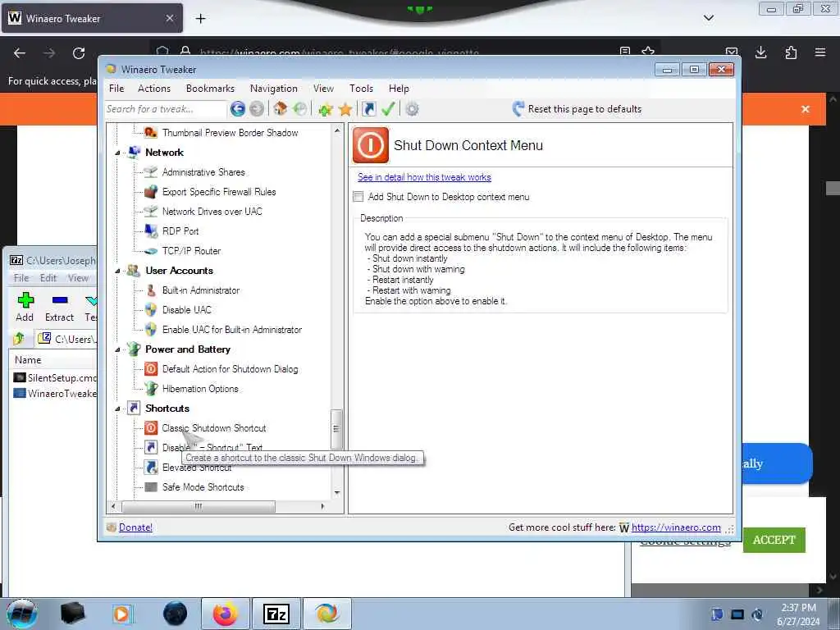Click the clock showing 2:37 PM

click(798, 608)
